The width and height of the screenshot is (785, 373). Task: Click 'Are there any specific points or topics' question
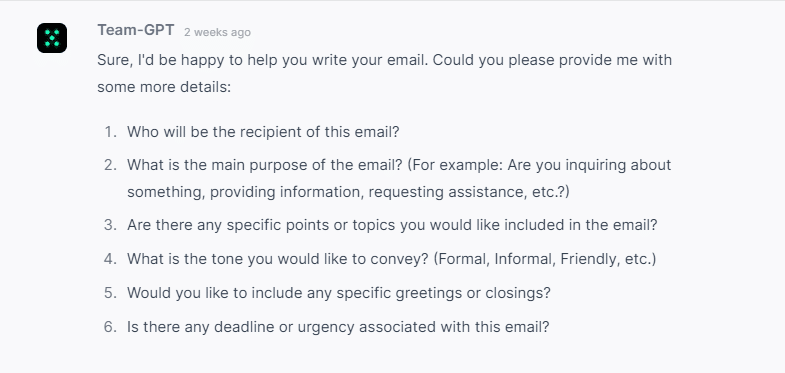pyautogui.click(x=391, y=225)
